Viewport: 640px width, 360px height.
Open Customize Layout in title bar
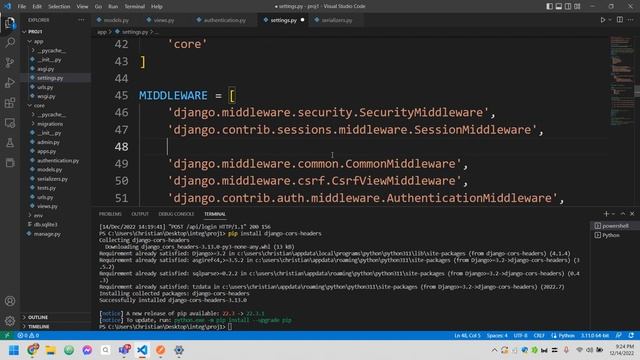[x=577, y=6]
